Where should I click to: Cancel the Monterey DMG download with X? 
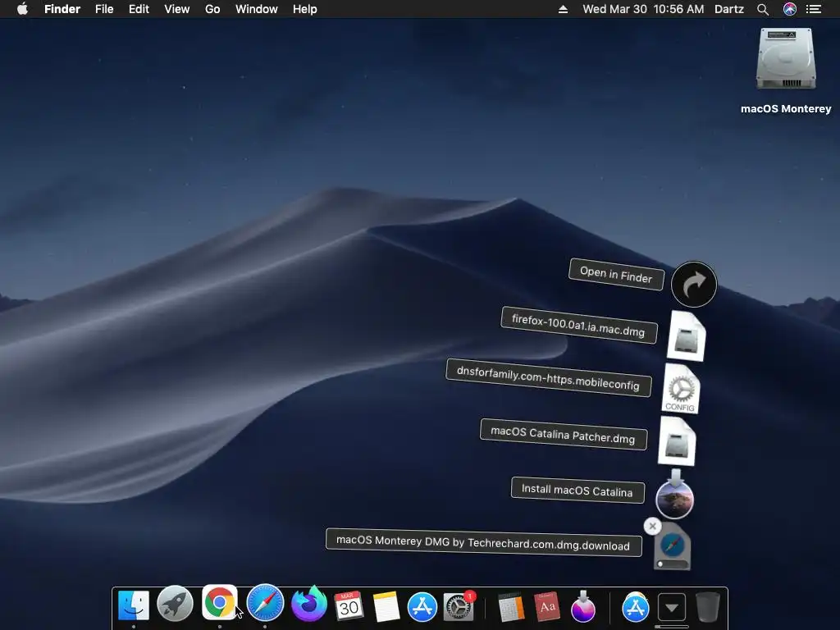[x=652, y=526]
